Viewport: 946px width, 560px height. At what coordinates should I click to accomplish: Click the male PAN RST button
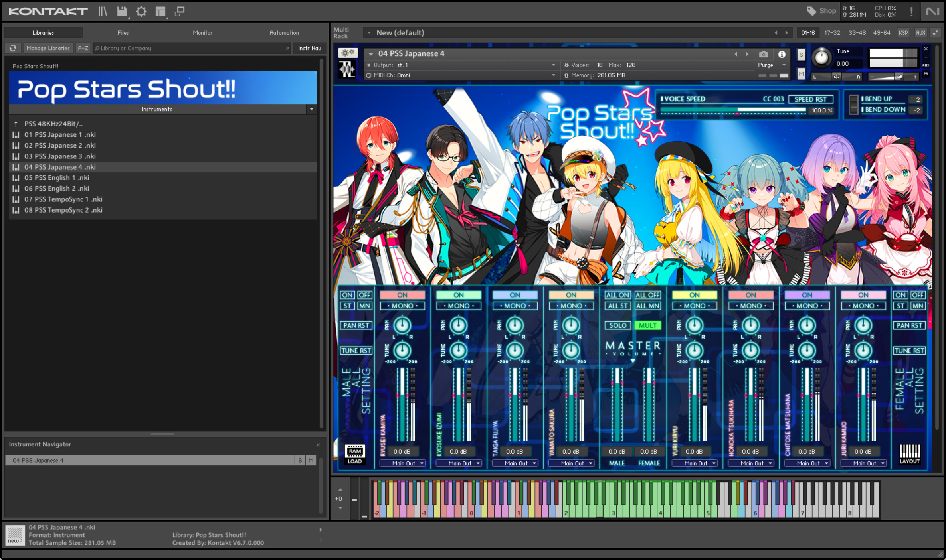[356, 325]
